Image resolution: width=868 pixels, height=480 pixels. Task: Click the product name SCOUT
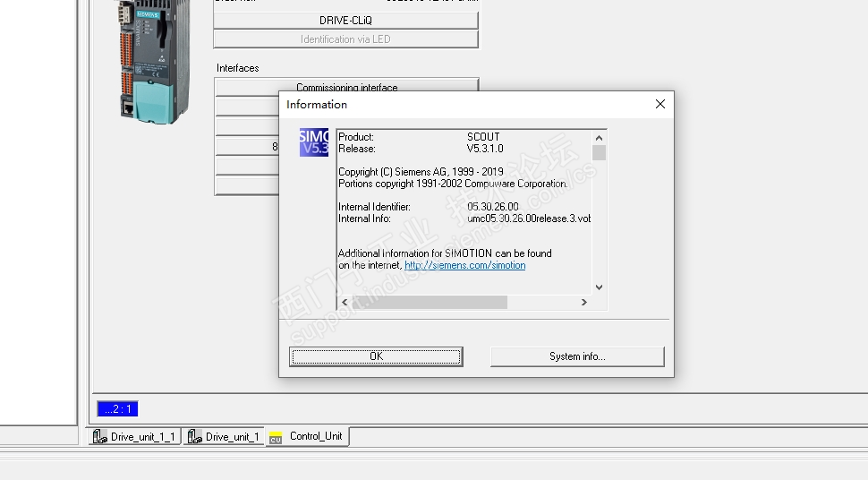point(483,137)
